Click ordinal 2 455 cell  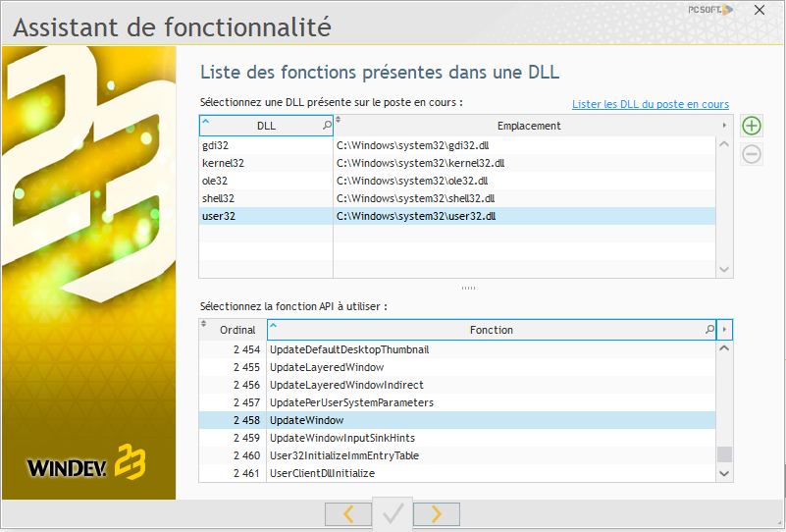coord(234,367)
